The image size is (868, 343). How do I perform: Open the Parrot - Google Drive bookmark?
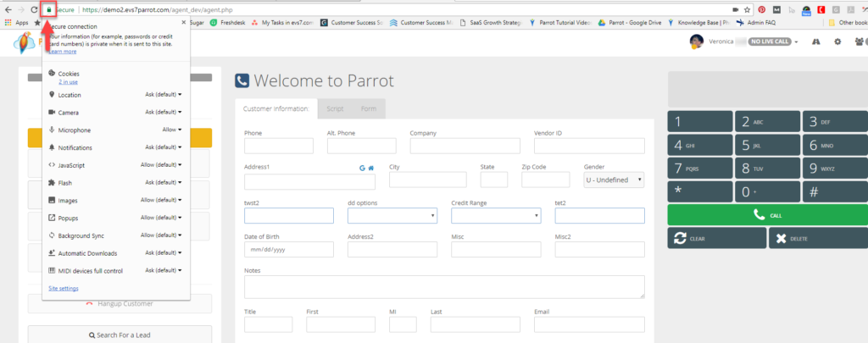pos(630,23)
